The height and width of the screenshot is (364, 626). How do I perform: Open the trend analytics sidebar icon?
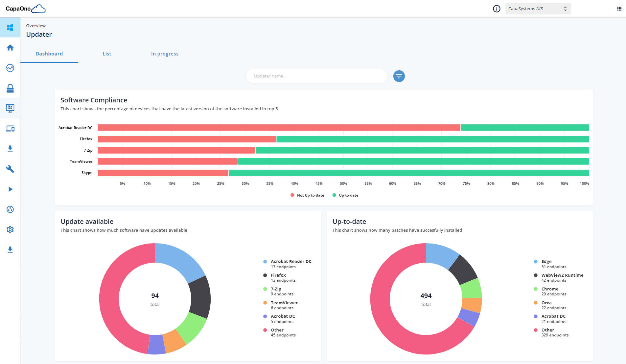pyautogui.click(x=10, y=68)
